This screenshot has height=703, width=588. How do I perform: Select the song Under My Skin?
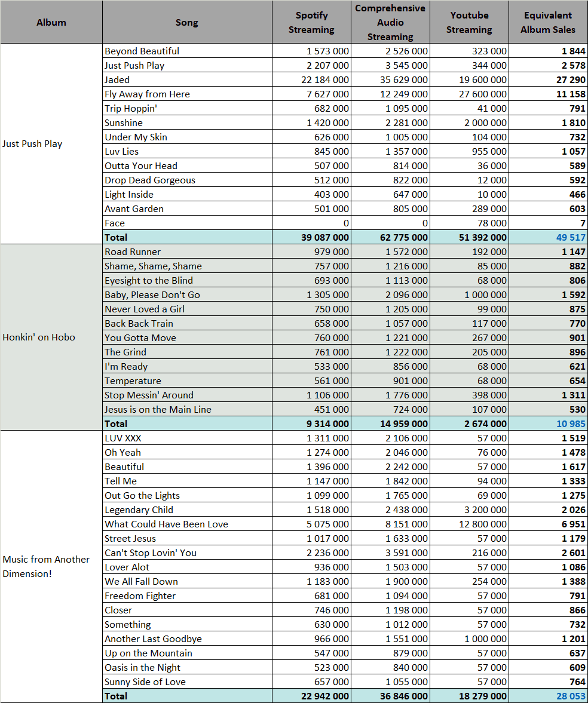[187, 137]
